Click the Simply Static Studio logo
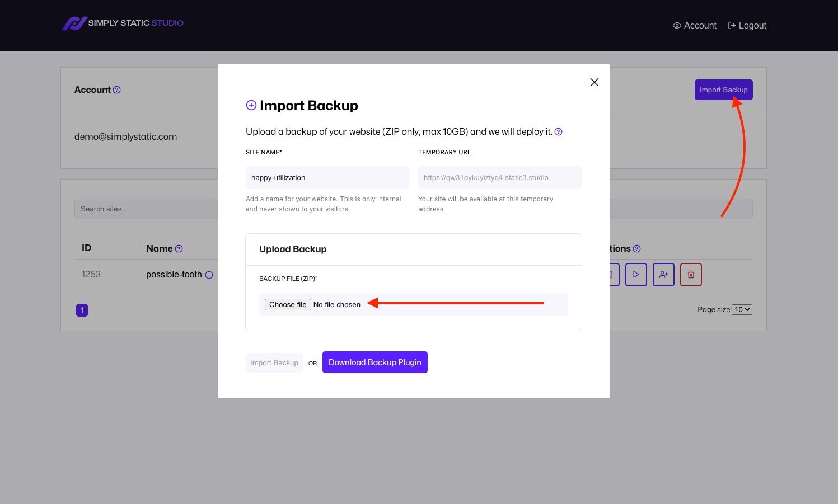This screenshot has width=838, height=504. (x=123, y=23)
